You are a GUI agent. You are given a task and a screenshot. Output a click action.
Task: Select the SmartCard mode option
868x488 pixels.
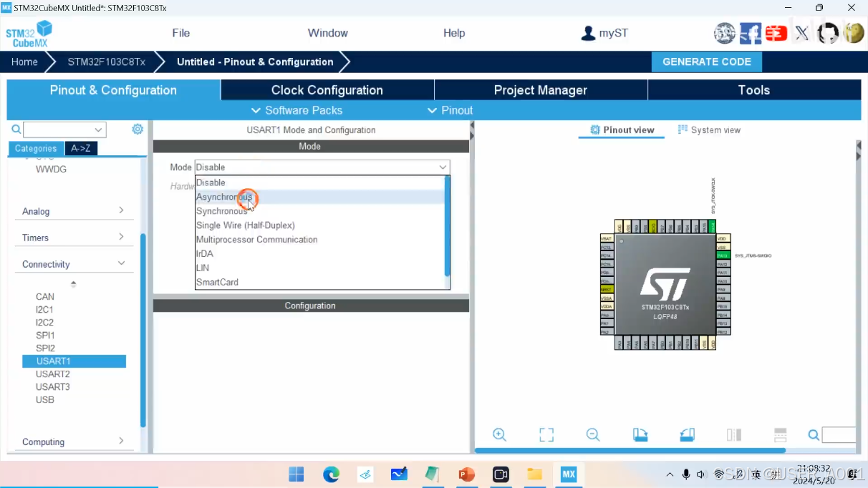coord(320,282)
